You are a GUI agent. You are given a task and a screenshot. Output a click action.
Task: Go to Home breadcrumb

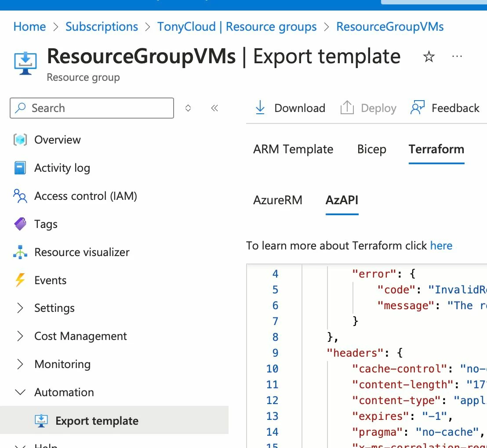click(29, 27)
